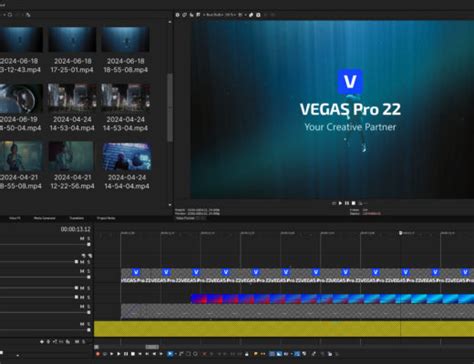Go to project start in transport bar
474x364 pixels.
click(x=140, y=354)
